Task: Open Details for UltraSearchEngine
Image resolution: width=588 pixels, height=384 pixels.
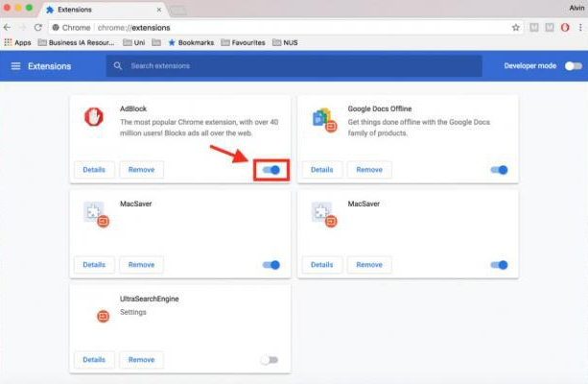Action: tap(94, 360)
